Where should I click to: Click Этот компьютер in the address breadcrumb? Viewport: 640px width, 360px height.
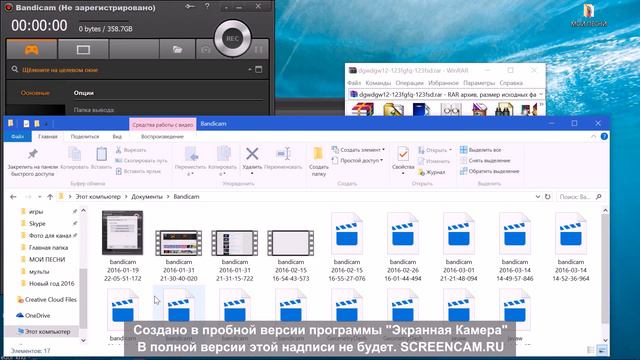98,197
